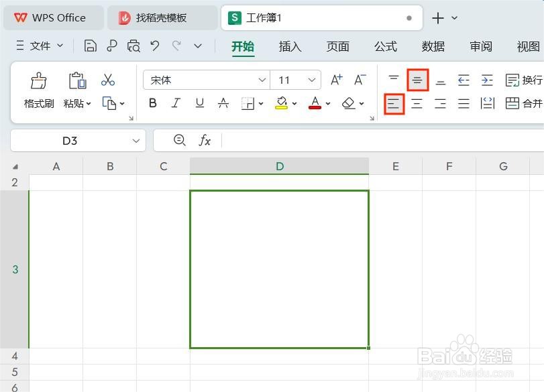This screenshot has width=544, height=392.
Task: Apply italic formatting with the I icon
Action: tap(175, 103)
